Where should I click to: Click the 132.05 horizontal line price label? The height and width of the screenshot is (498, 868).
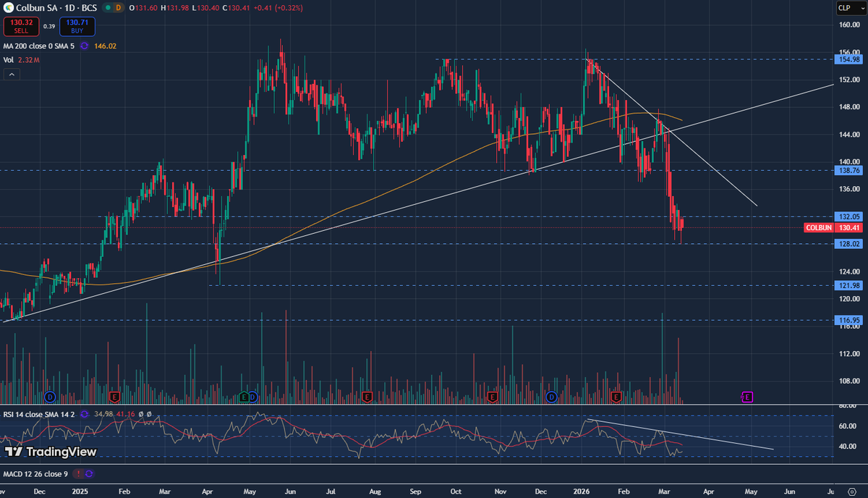tap(848, 216)
